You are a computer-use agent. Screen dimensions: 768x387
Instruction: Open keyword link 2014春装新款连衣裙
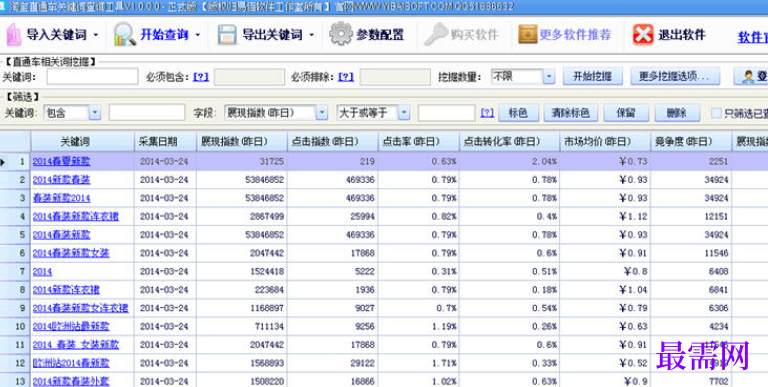[x=75, y=216]
